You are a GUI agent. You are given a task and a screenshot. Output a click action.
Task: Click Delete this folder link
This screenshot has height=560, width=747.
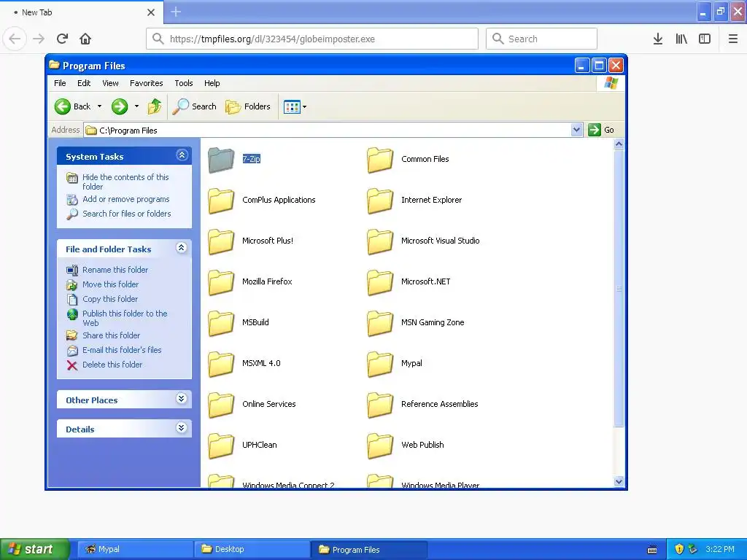pyautogui.click(x=112, y=365)
